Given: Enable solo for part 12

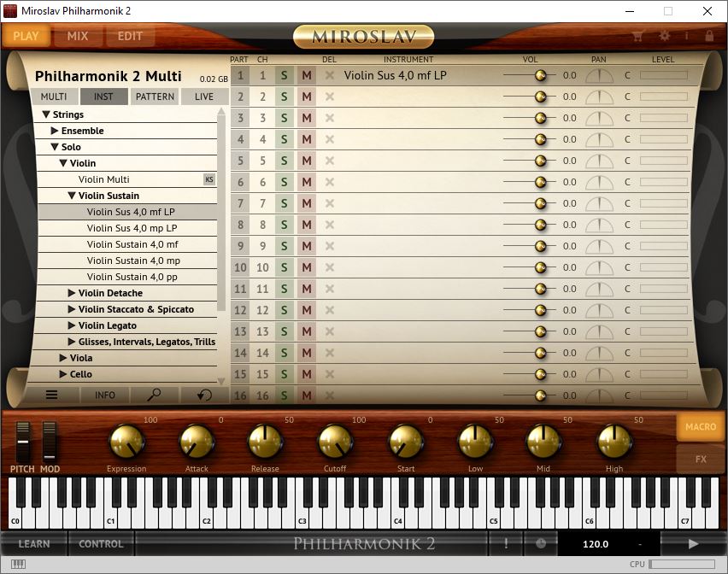Looking at the screenshot, I should click(285, 310).
